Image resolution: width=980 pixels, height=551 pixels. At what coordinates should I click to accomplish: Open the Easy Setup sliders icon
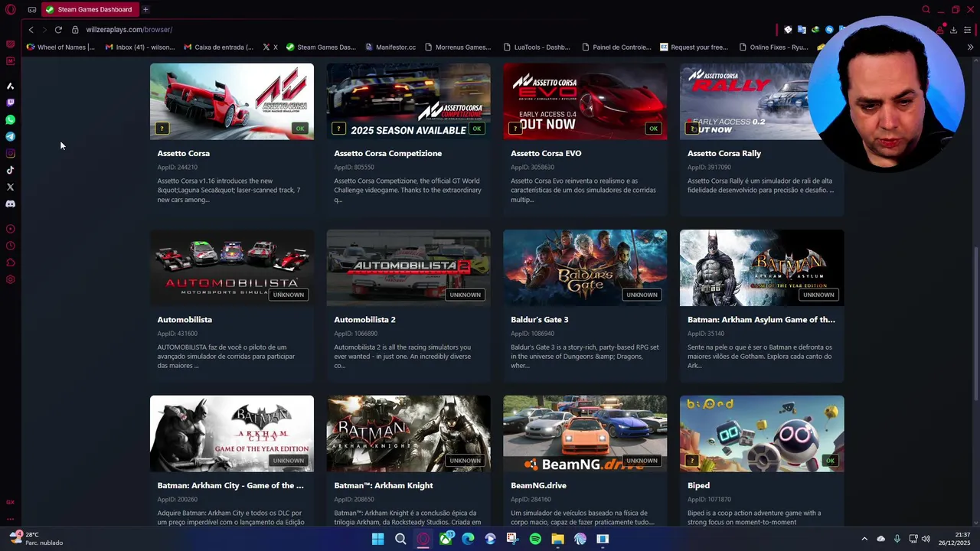(x=968, y=29)
